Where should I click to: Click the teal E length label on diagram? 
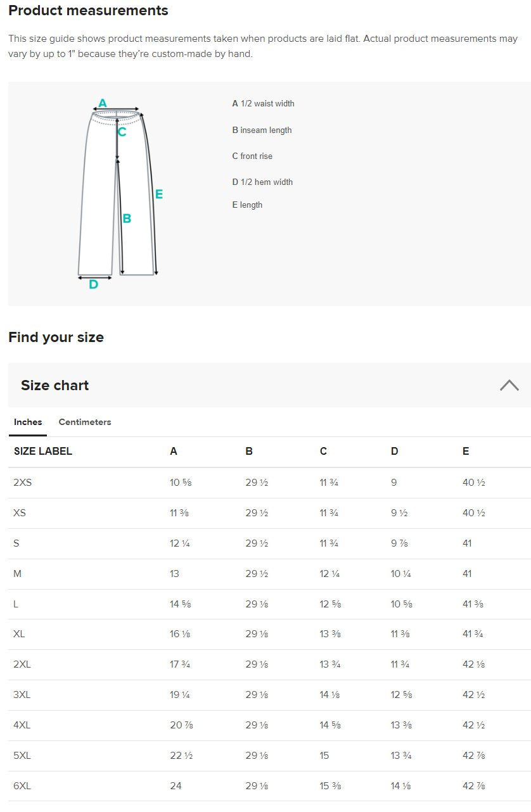(x=159, y=194)
